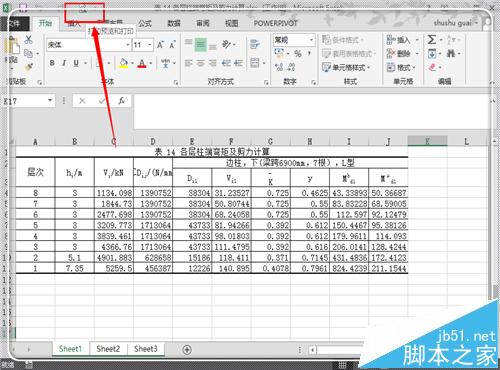The width and height of the screenshot is (500, 370).
Task: Select column header K
Action: pyautogui.click(x=427, y=141)
